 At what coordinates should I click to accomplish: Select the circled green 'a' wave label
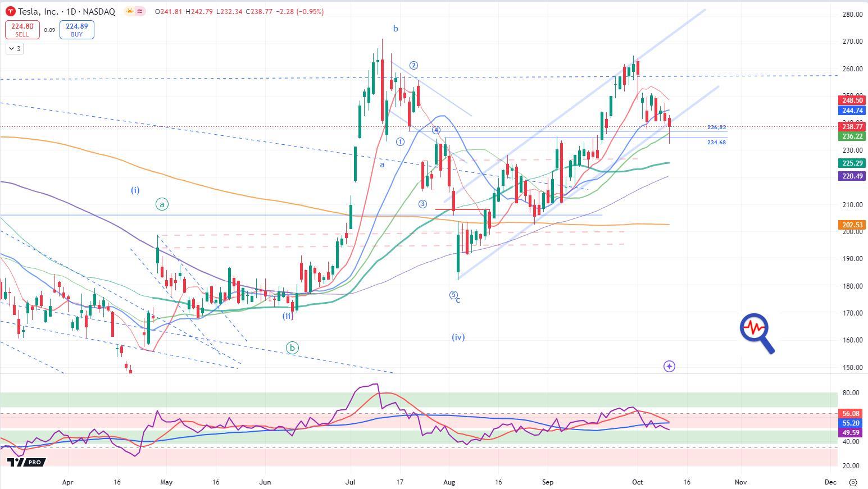tap(162, 204)
